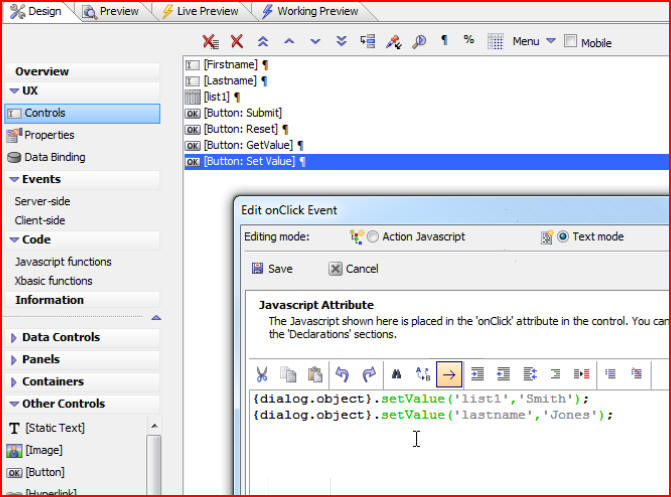Open the Properties item in sidebar

pyautogui.click(x=49, y=135)
